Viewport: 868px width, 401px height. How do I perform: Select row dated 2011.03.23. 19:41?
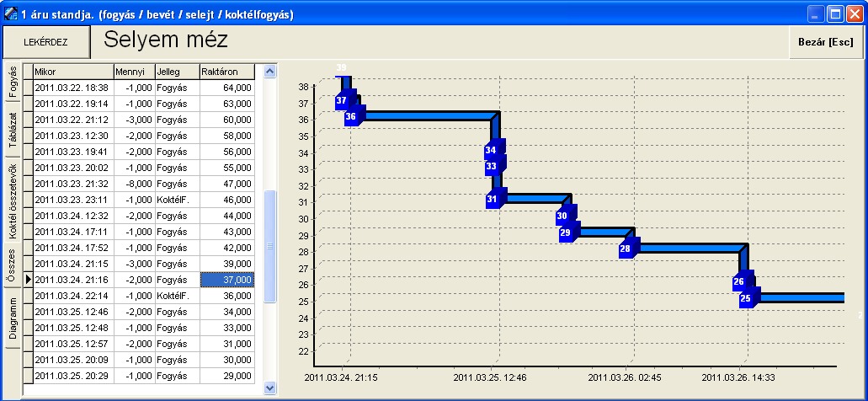(x=139, y=152)
